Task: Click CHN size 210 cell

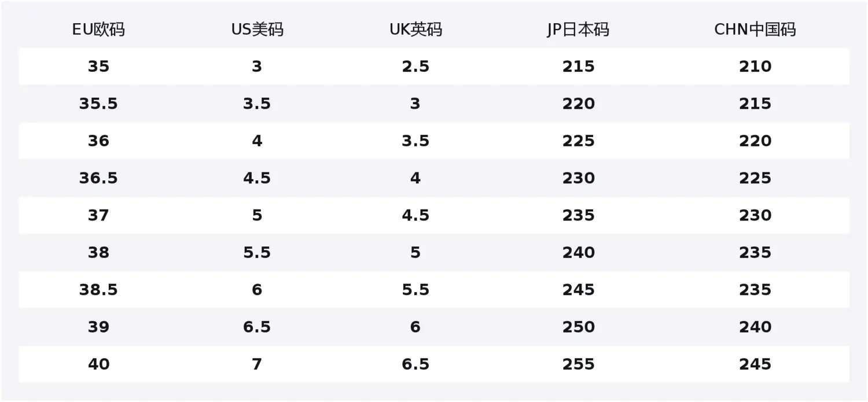Action: [755, 67]
